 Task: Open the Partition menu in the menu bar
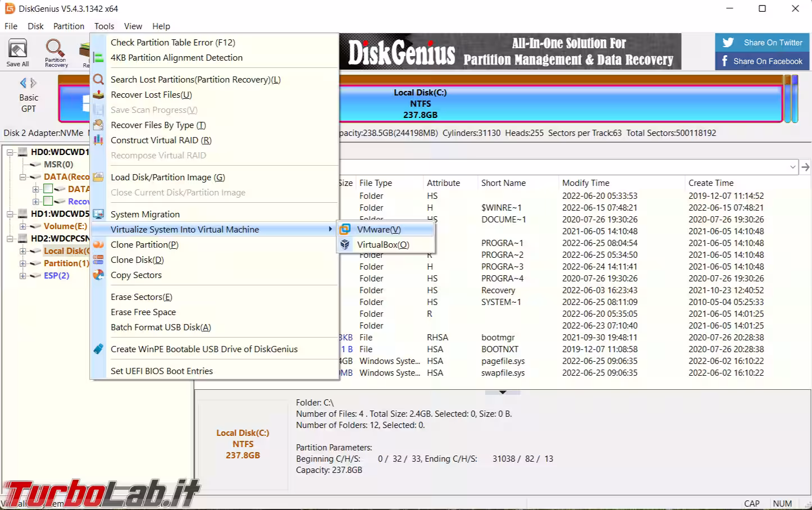point(69,26)
